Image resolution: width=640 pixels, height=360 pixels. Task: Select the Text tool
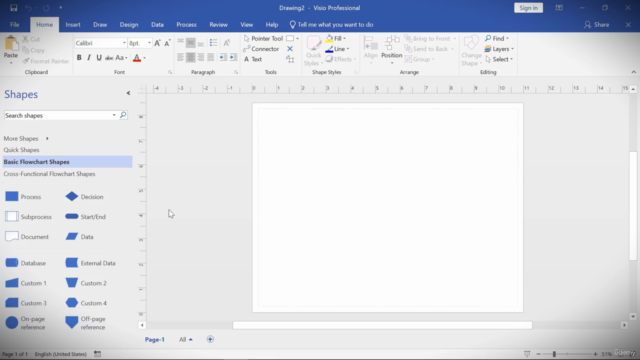pyautogui.click(x=253, y=60)
